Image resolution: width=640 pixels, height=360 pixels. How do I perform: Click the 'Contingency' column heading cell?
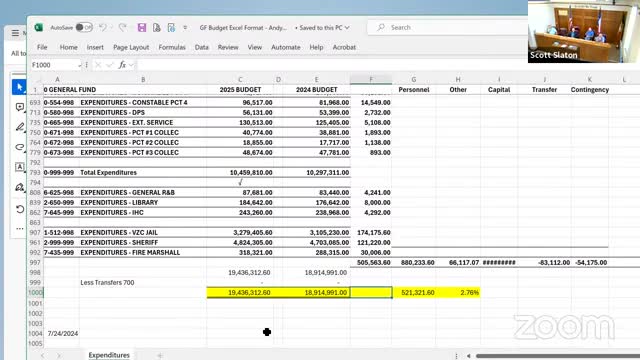coord(589,90)
